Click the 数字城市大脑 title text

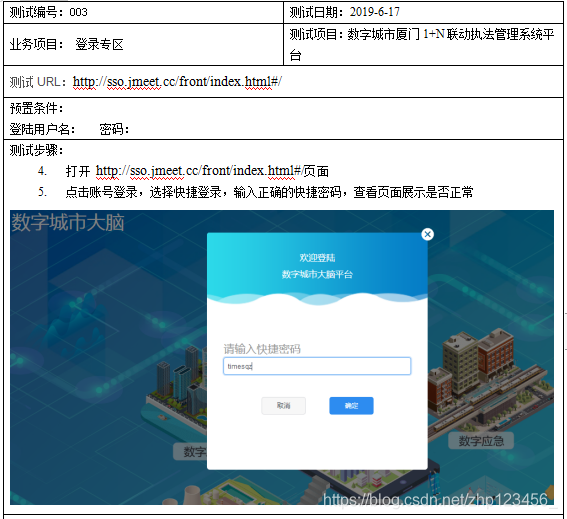[68, 222]
